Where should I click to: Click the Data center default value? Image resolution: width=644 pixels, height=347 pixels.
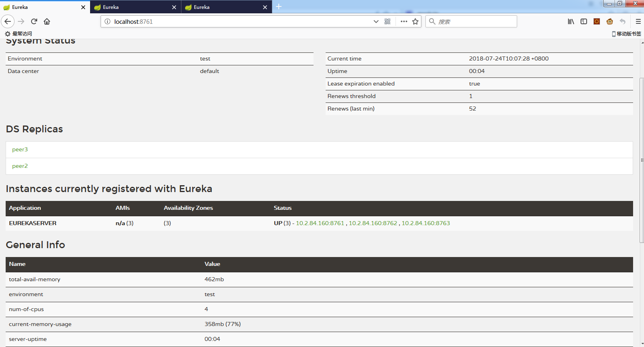(x=209, y=71)
